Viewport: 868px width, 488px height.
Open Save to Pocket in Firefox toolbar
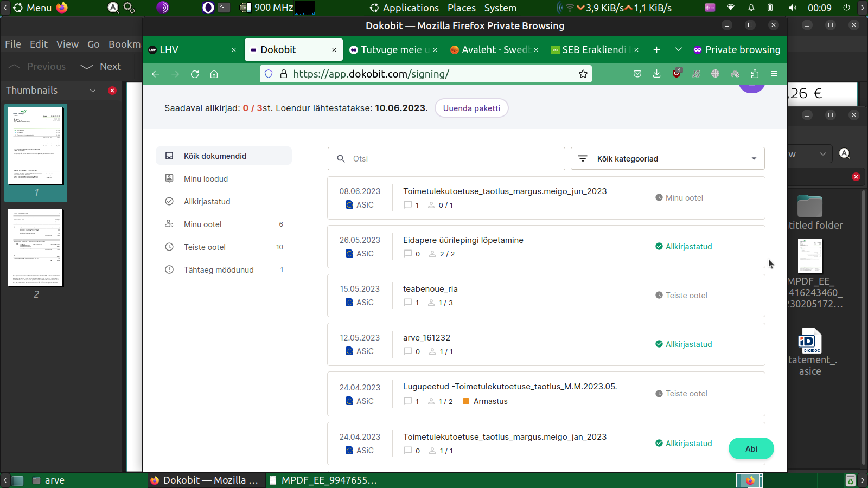(x=637, y=74)
